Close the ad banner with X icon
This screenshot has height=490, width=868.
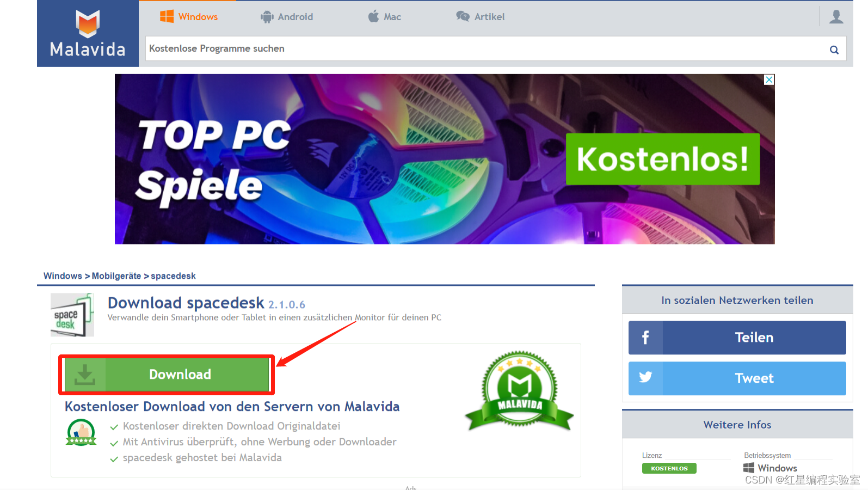tap(769, 79)
